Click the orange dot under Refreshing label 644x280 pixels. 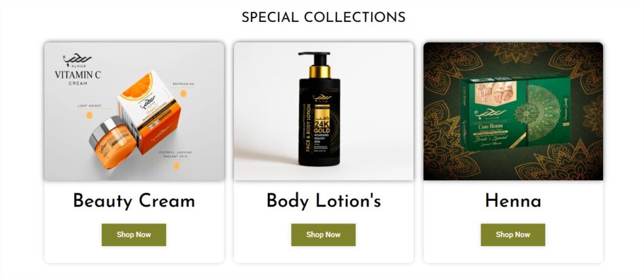point(183,94)
